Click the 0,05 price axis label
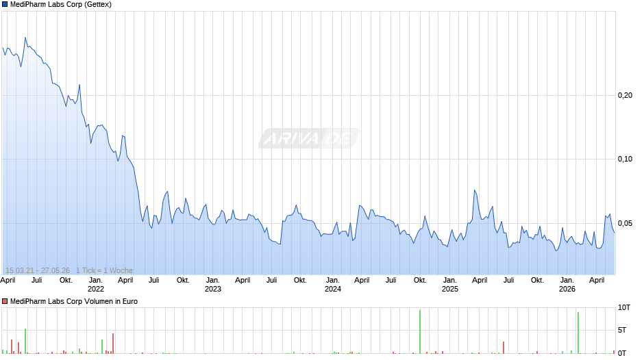The width and height of the screenshot is (644, 360). pyautogui.click(x=625, y=223)
